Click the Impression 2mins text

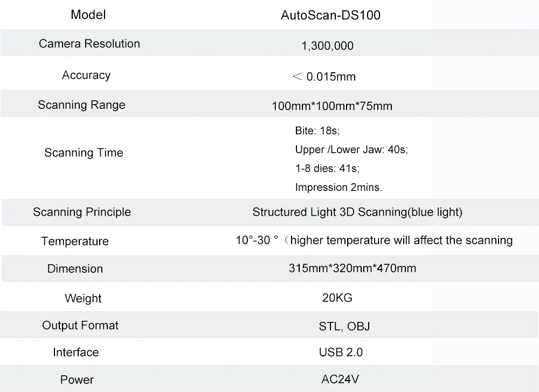(x=338, y=187)
